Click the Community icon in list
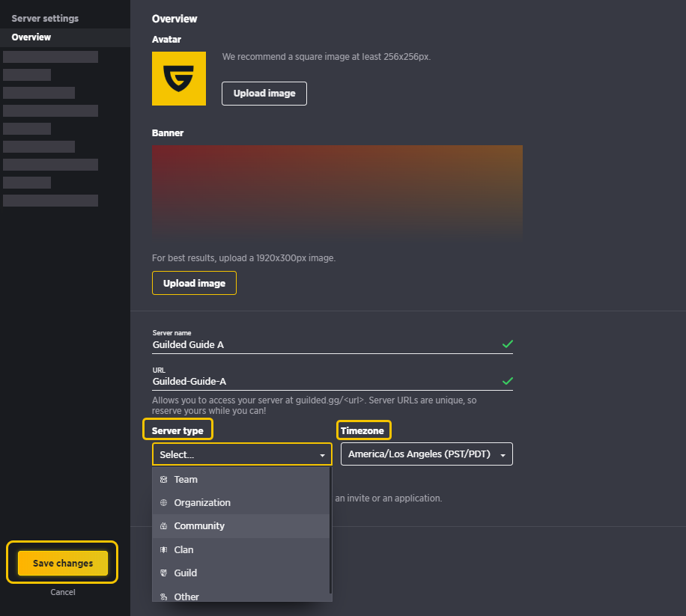686x616 pixels. [x=163, y=526]
